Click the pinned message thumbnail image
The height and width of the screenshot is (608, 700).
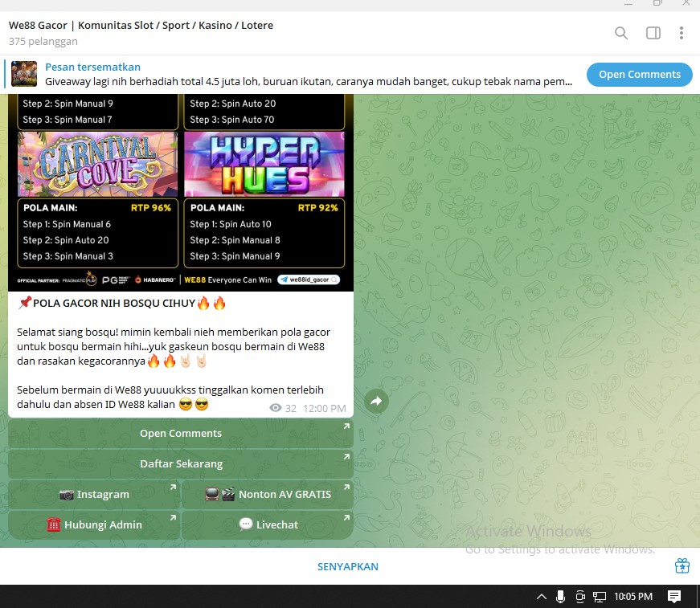23,74
